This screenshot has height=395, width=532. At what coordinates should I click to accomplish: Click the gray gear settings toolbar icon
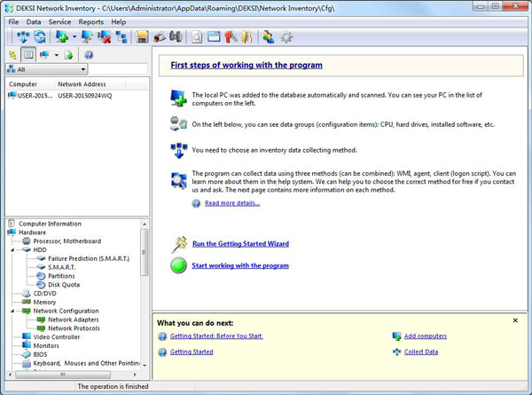tap(286, 36)
